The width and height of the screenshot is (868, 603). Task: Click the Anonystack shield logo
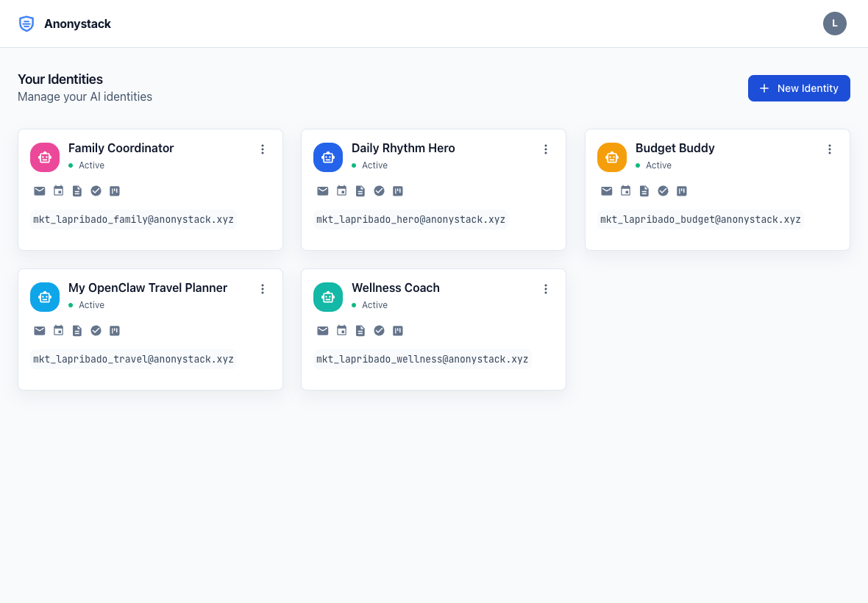[x=26, y=24]
